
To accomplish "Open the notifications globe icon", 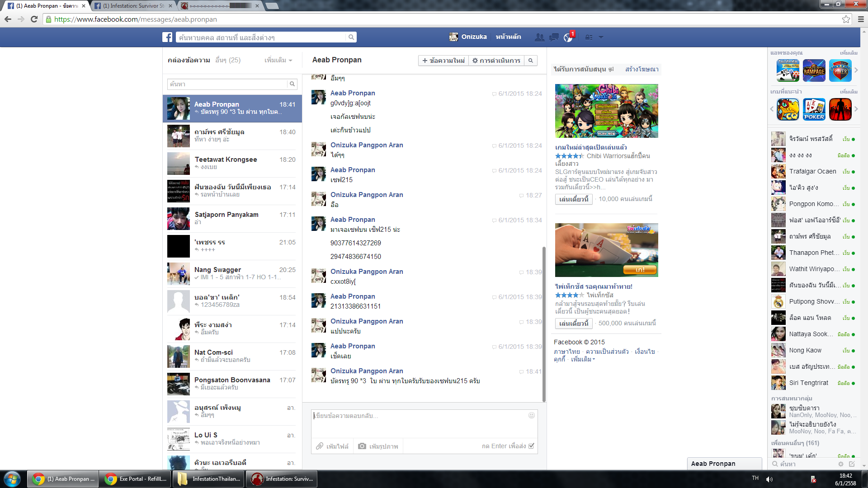I will click(568, 38).
